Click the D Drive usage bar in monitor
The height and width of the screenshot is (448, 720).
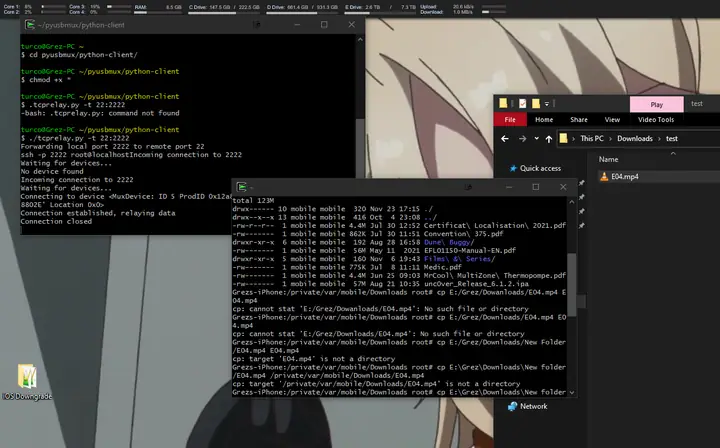(302, 13)
